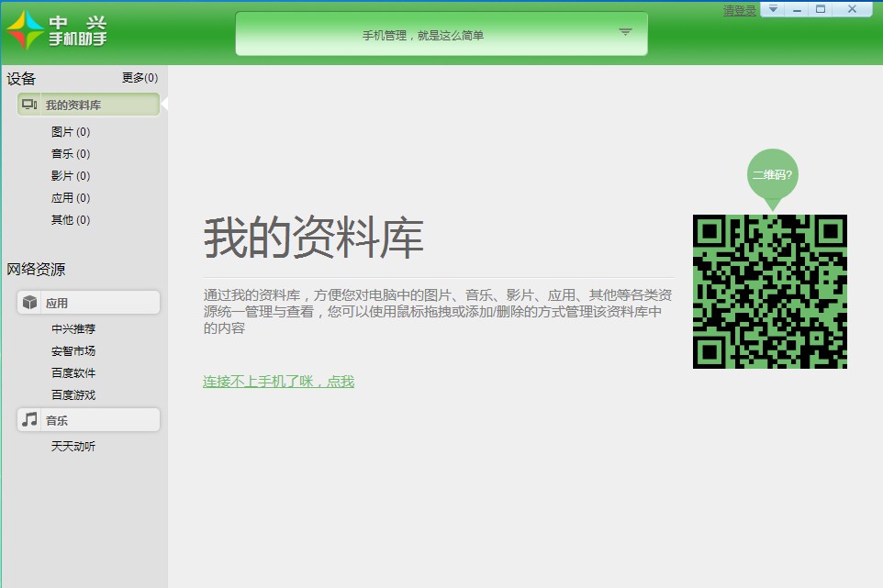883x588 pixels.
Task: Open 更多(0) devices link
Action: click(x=140, y=78)
